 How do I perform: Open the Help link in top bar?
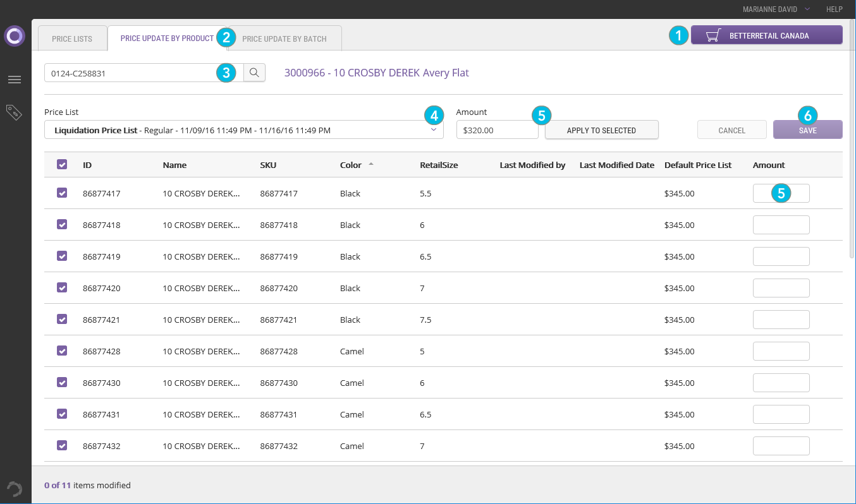835,9
